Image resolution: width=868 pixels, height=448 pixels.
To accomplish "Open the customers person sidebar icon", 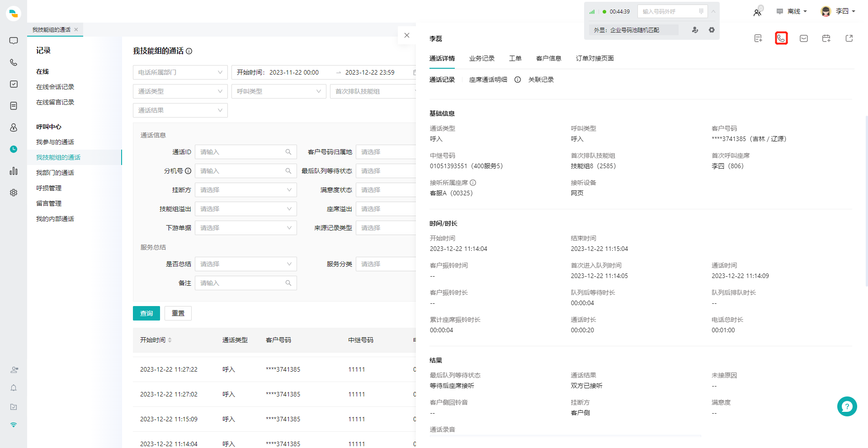I will (x=14, y=127).
